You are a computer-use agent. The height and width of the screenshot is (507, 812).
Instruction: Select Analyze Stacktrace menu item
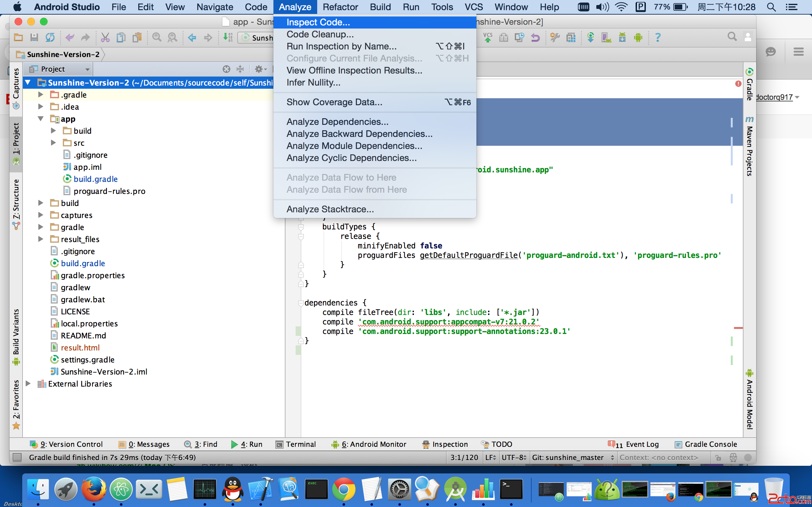coord(330,209)
